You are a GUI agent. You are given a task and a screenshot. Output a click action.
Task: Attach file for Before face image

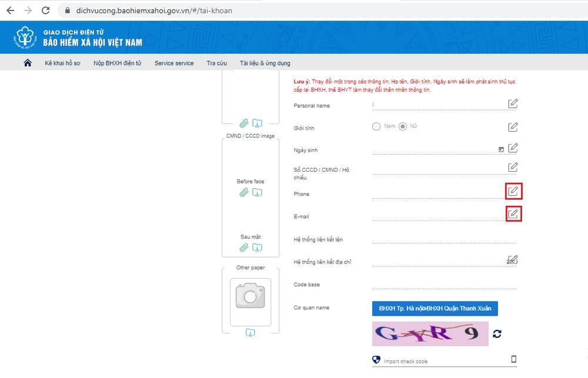[244, 193]
